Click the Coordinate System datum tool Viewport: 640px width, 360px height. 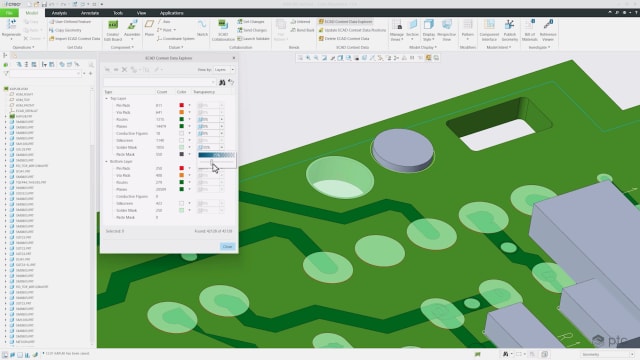pos(176,39)
